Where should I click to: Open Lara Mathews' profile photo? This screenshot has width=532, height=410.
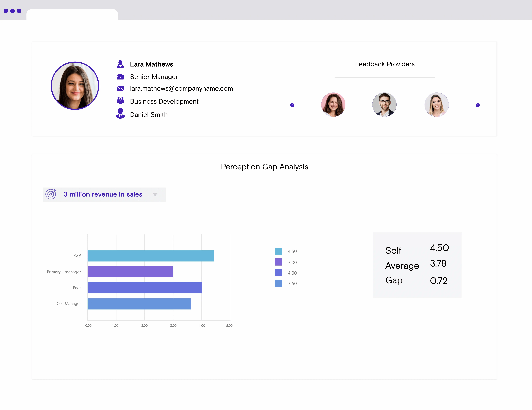coord(75,86)
